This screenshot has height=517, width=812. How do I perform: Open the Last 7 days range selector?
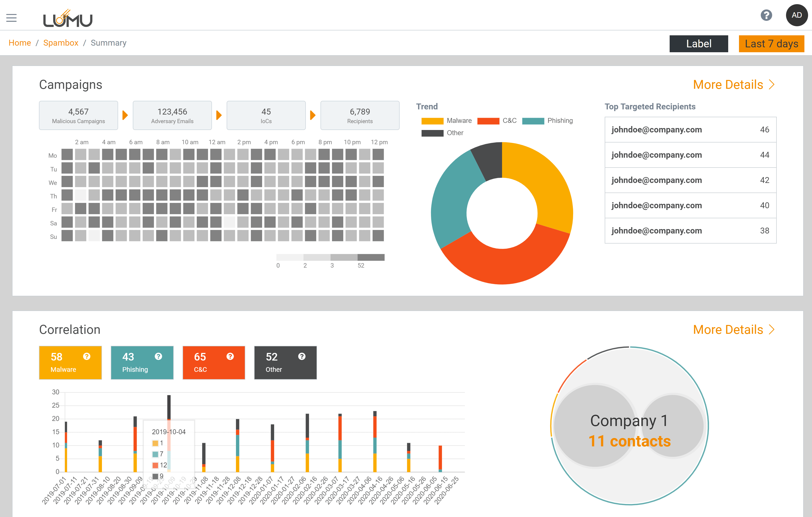click(771, 44)
